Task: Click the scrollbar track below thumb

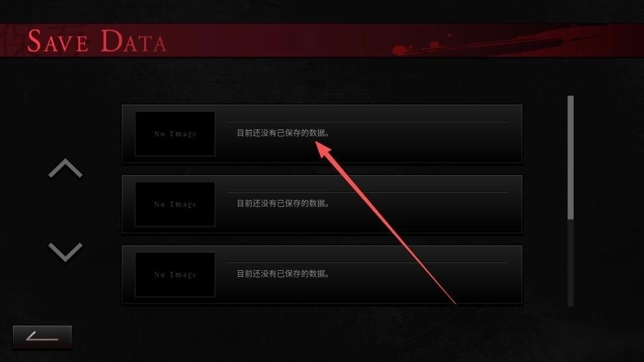Action: 570,263
